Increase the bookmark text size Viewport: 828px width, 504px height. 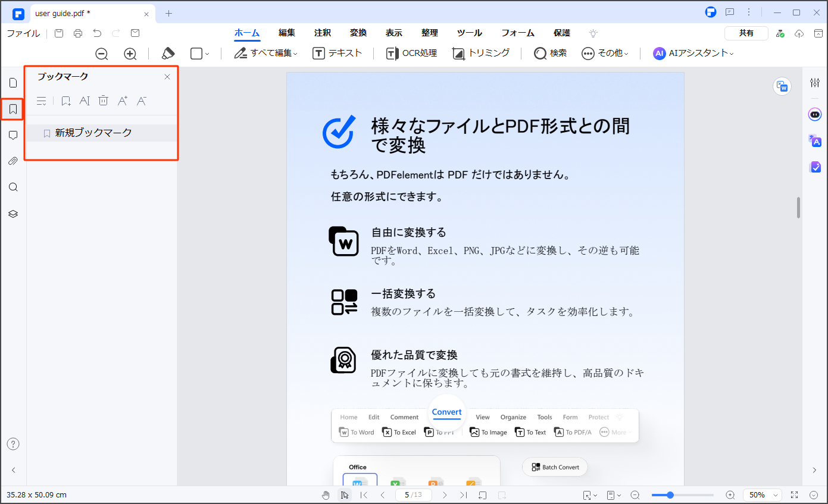[122, 101]
